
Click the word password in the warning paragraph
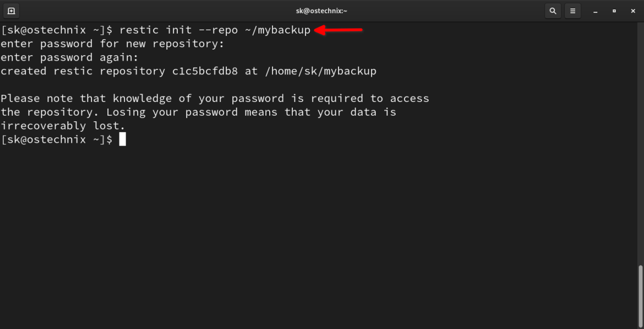pyautogui.click(x=256, y=98)
